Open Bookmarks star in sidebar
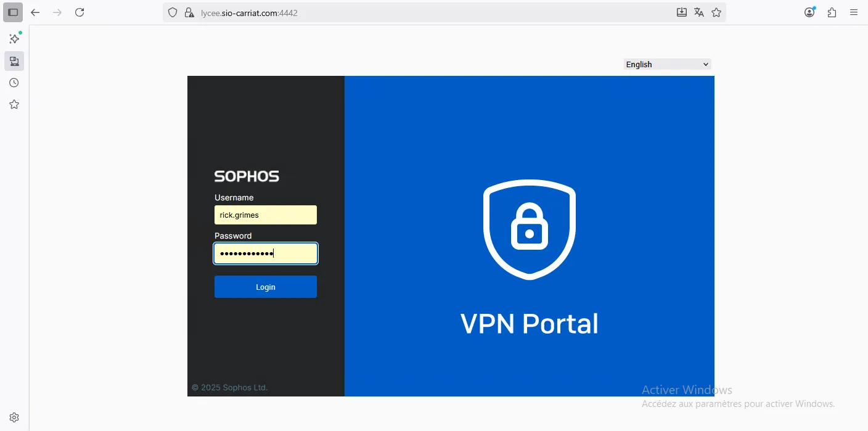Viewport: 868px width, 431px height. [x=14, y=105]
